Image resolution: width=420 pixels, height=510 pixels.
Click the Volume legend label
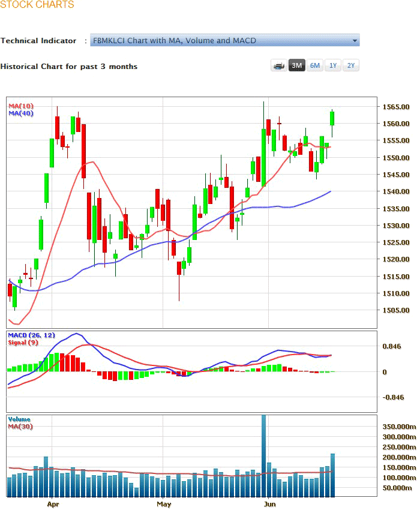pyautogui.click(x=19, y=419)
